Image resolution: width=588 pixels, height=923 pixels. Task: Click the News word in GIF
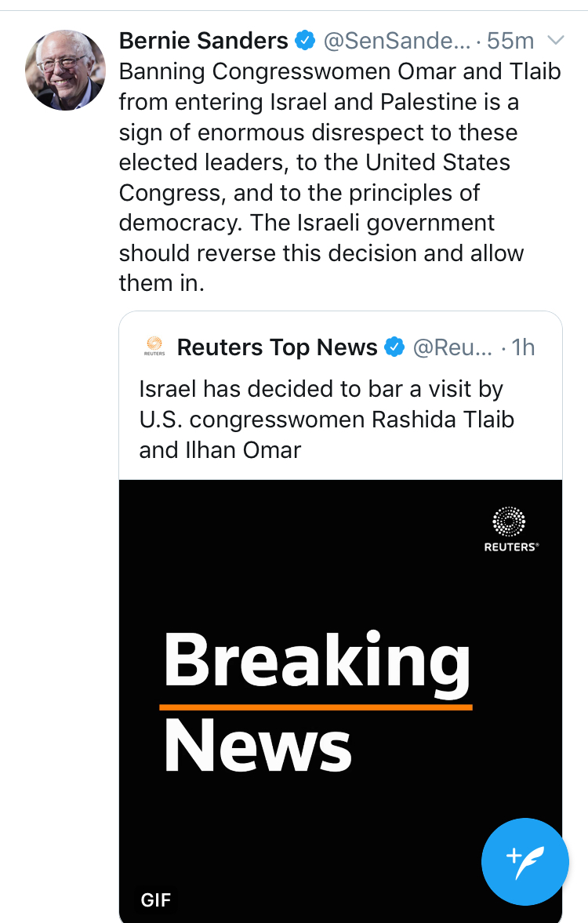click(x=257, y=745)
